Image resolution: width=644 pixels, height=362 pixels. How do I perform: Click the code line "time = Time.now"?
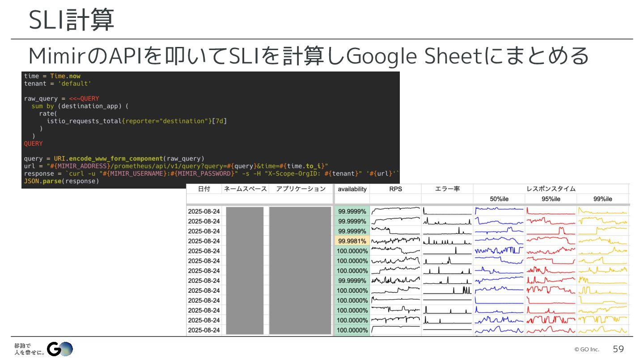(52, 76)
